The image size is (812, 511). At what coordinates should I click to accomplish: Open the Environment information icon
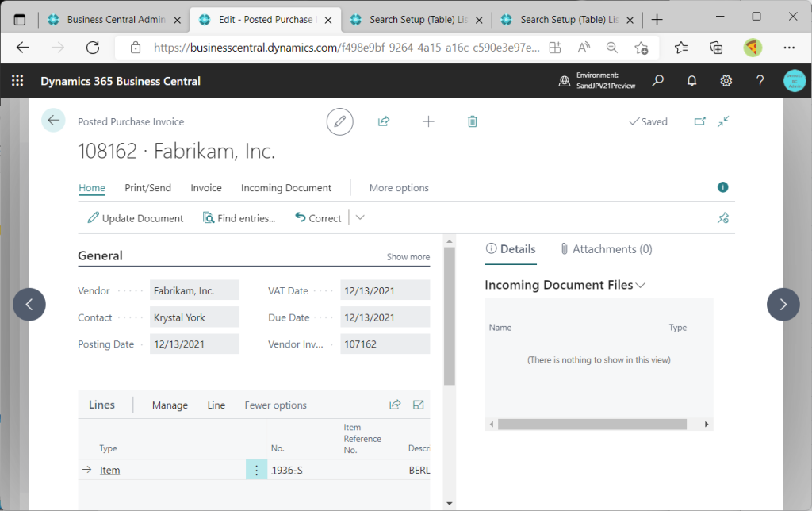click(x=564, y=81)
